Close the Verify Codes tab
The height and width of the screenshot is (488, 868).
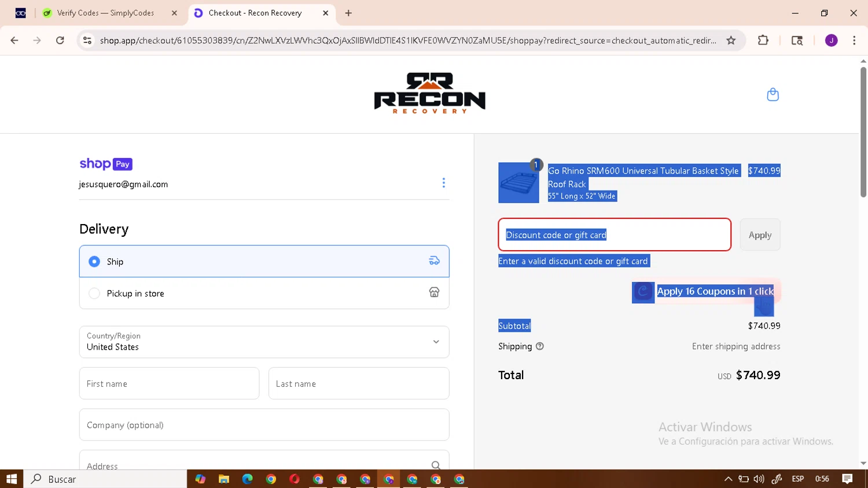(x=174, y=13)
